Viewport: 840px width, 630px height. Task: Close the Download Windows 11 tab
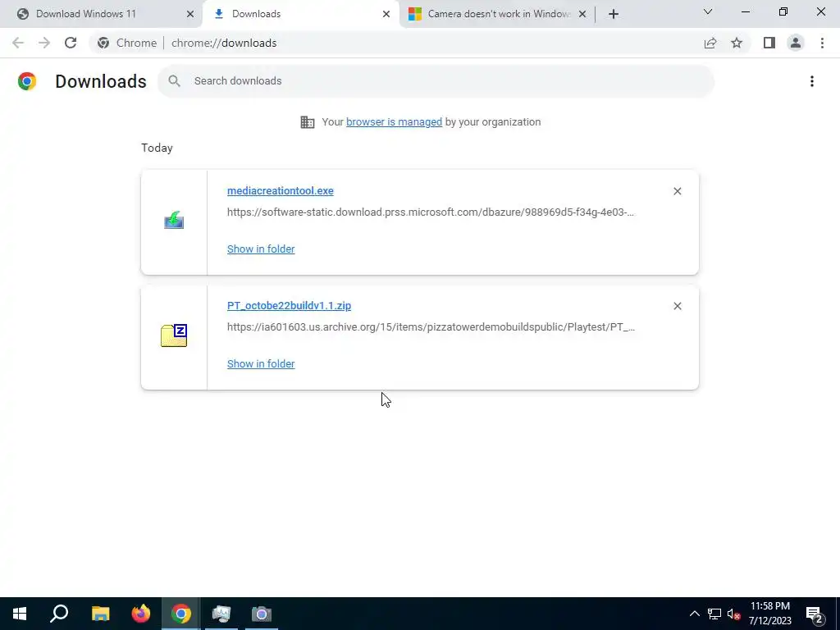[189, 14]
